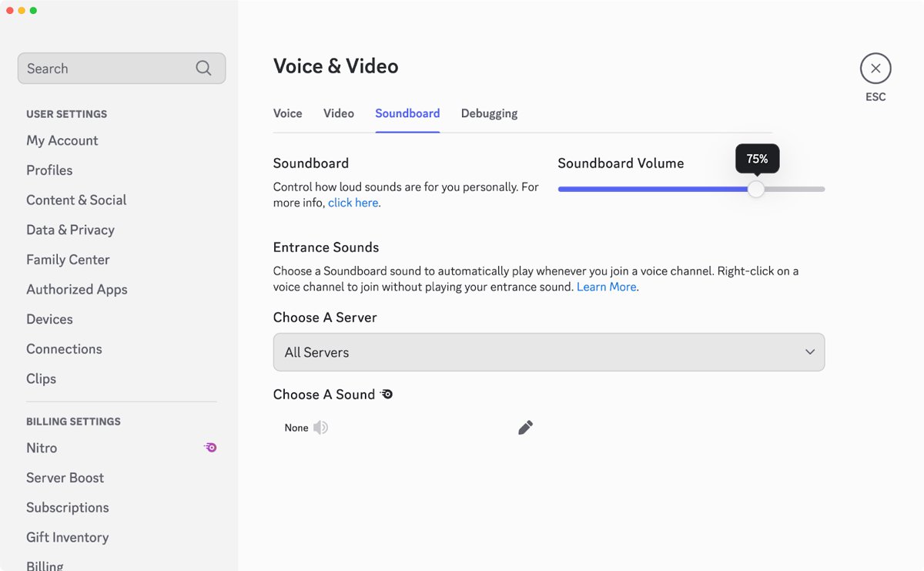Image resolution: width=924 pixels, height=571 pixels.
Task: Click the green fullscreen window button
Action: click(33, 10)
